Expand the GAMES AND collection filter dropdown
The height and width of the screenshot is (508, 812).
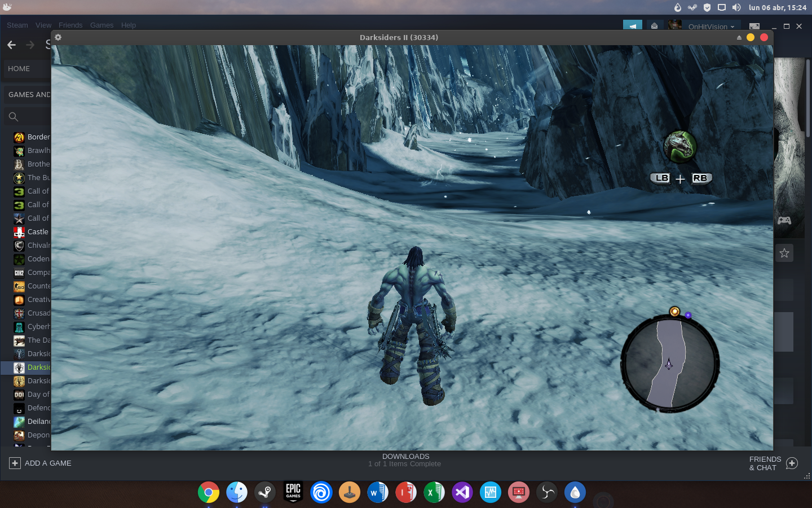point(27,94)
